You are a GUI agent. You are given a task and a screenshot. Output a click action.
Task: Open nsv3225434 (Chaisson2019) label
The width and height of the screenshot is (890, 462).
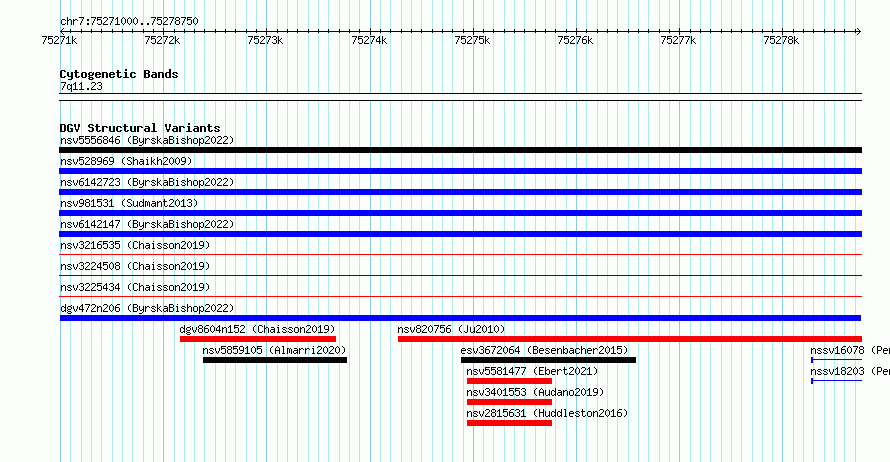tap(135, 287)
